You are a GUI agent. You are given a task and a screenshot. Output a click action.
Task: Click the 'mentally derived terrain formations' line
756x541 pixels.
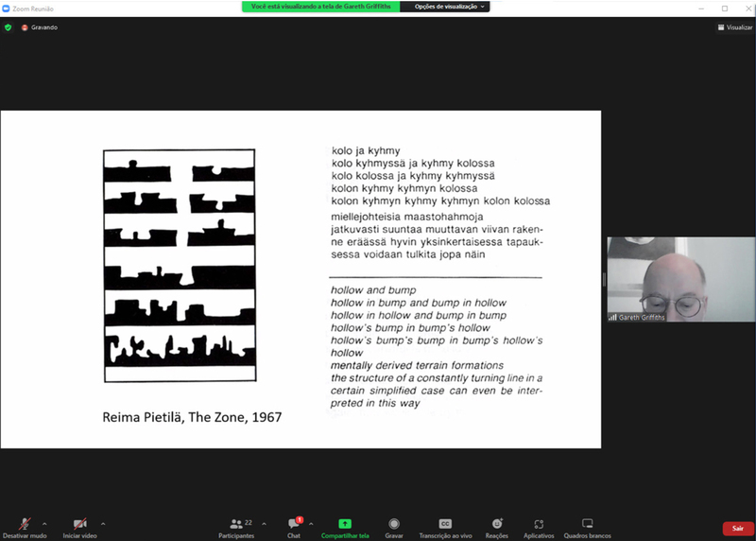pyautogui.click(x=417, y=365)
